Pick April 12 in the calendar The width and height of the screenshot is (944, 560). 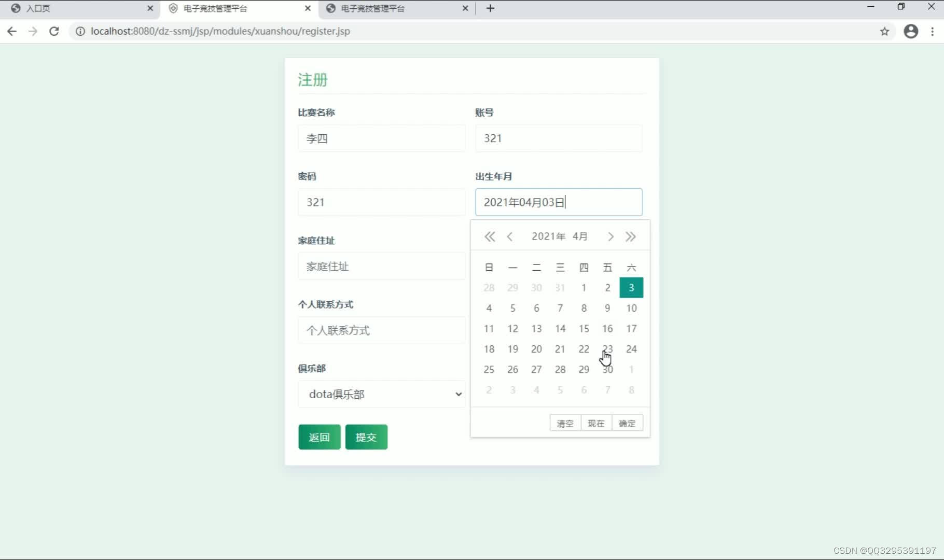click(513, 329)
